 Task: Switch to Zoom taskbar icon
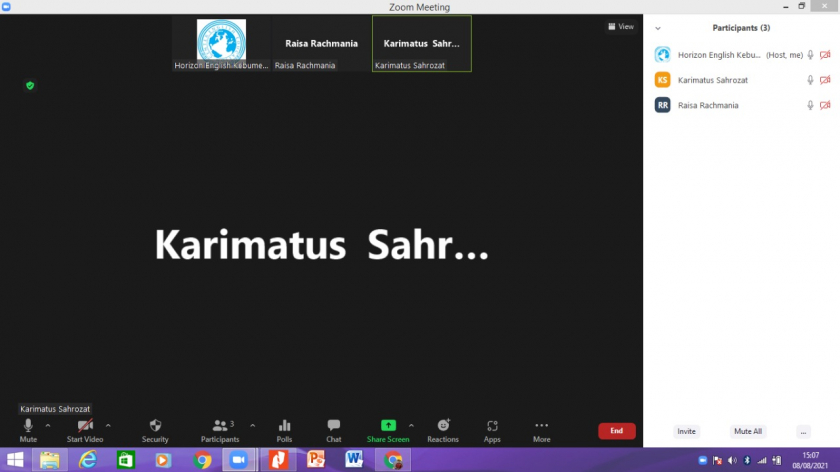pyautogui.click(x=239, y=460)
